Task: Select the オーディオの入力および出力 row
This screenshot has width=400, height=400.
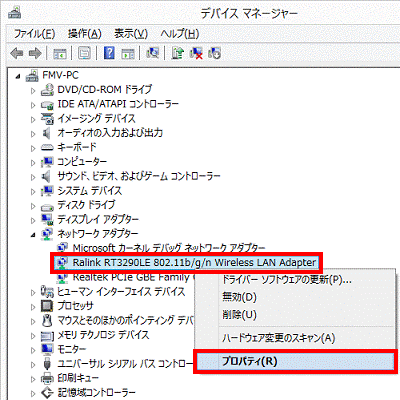Action: [x=110, y=133]
